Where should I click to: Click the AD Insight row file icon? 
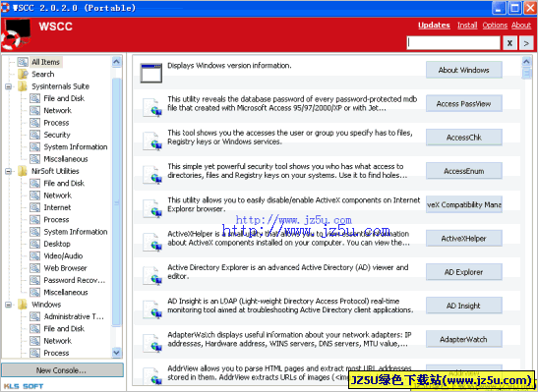[152, 309]
